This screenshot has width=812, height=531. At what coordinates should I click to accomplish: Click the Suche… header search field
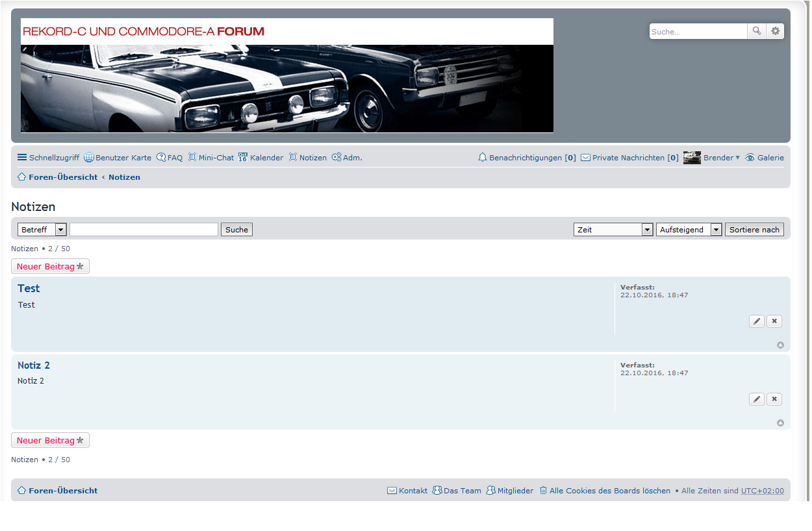tap(698, 31)
